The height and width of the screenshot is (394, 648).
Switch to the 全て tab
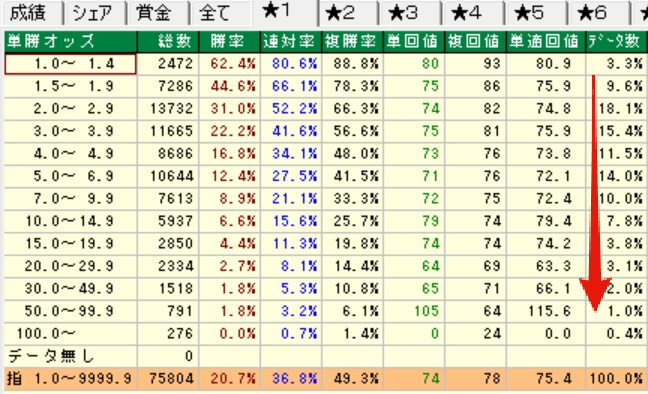tap(220, 12)
